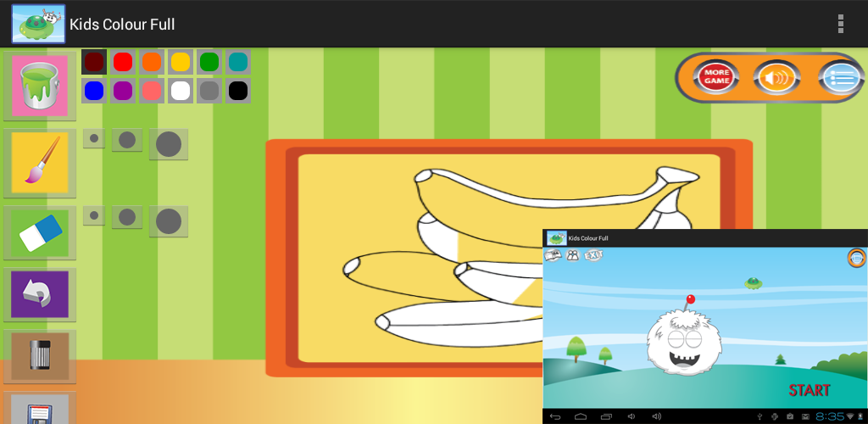This screenshot has height=424, width=868.
Task: Tap the volume down icon in navigation bar
Action: click(632, 416)
